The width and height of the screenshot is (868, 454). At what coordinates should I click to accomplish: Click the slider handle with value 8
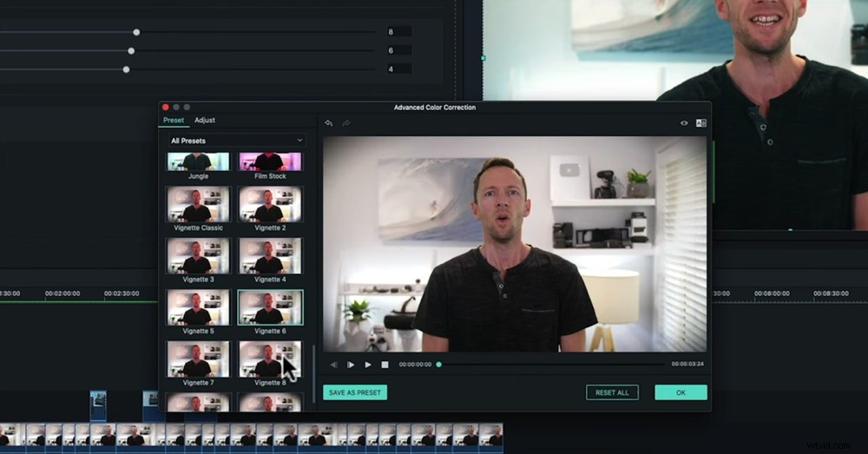(136, 32)
